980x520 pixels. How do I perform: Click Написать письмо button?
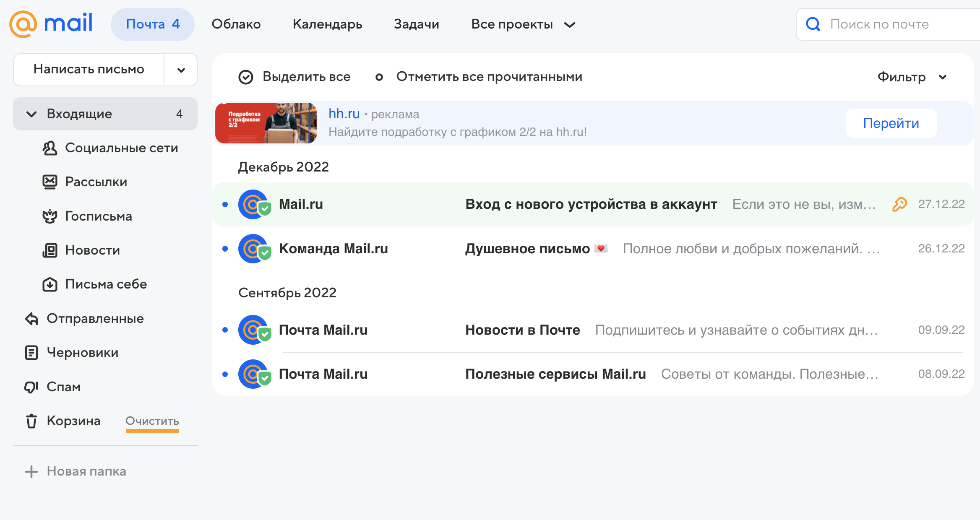(89, 70)
